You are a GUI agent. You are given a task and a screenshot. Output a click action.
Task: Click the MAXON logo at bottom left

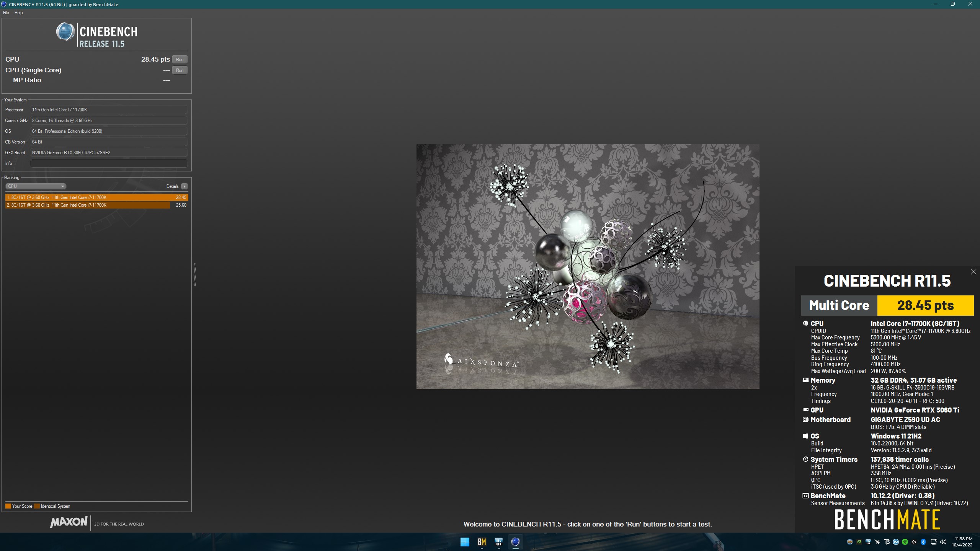coord(69,522)
